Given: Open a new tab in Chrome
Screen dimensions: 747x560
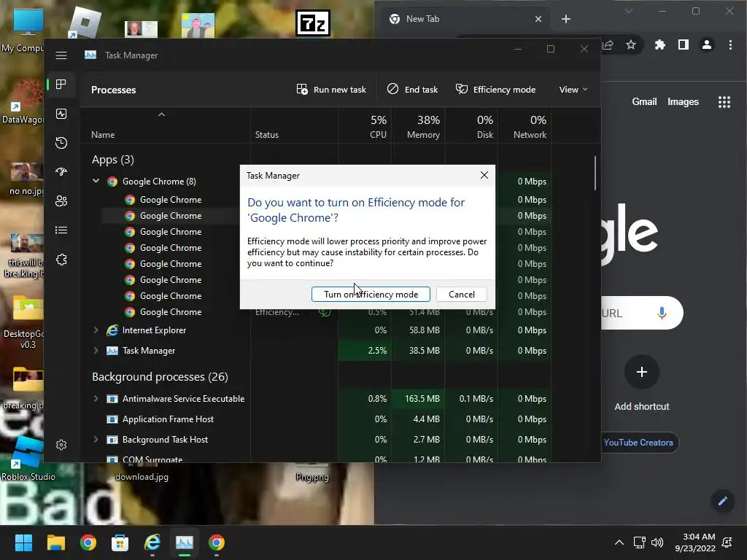Looking at the screenshot, I should click(566, 19).
